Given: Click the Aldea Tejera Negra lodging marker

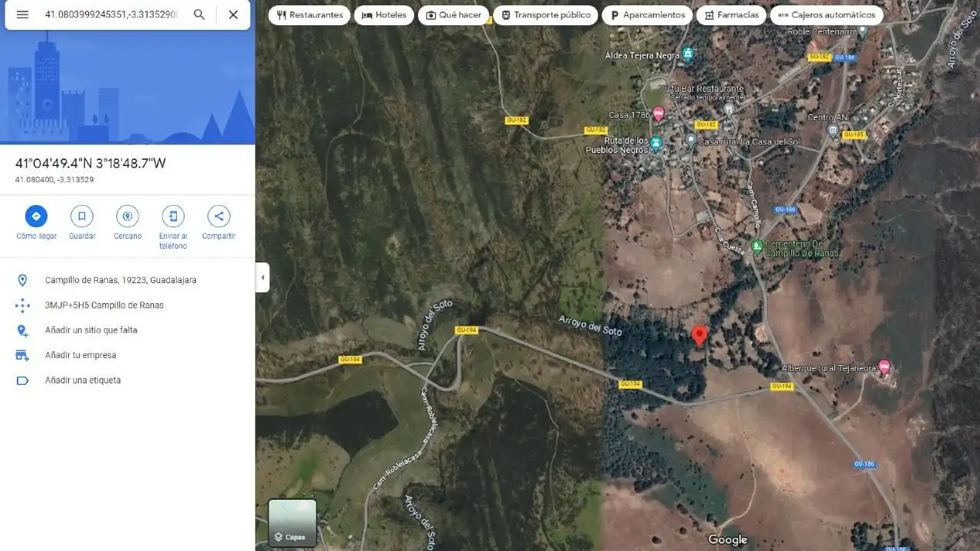Looking at the screenshot, I should (688, 54).
